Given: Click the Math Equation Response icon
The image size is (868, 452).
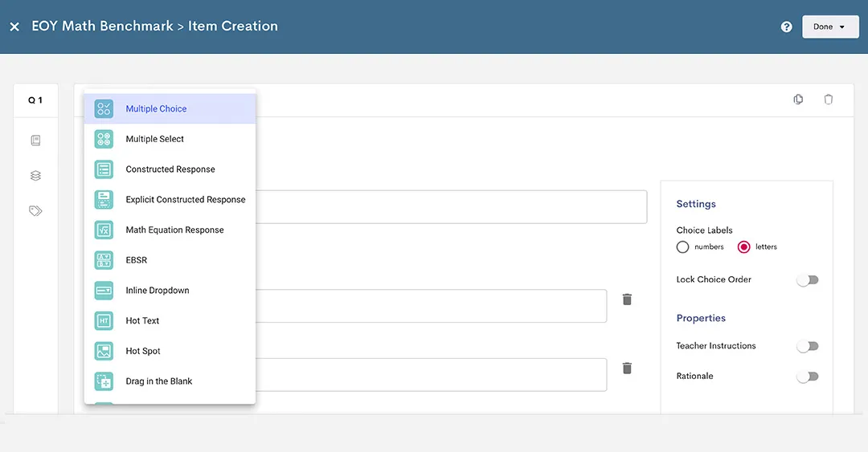Looking at the screenshot, I should click(x=104, y=230).
